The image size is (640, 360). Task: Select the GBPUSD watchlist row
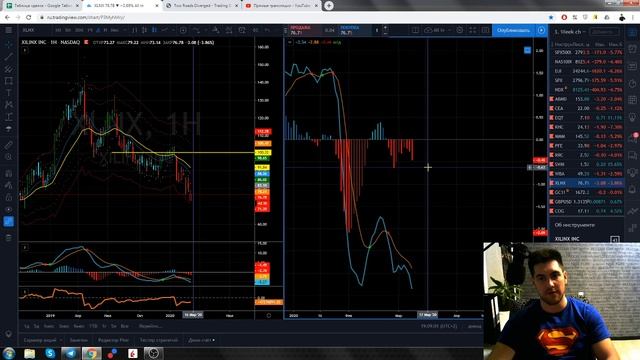587,202
